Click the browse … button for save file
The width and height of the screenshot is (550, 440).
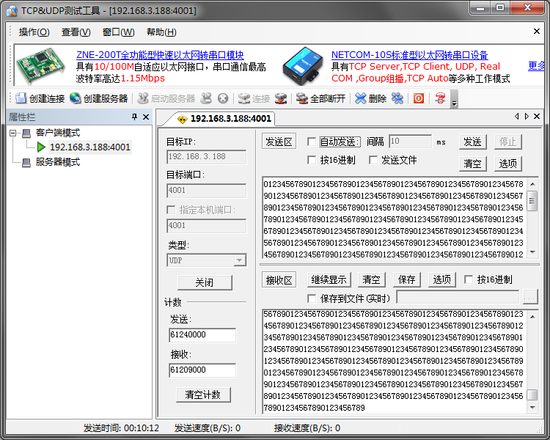(x=530, y=298)
